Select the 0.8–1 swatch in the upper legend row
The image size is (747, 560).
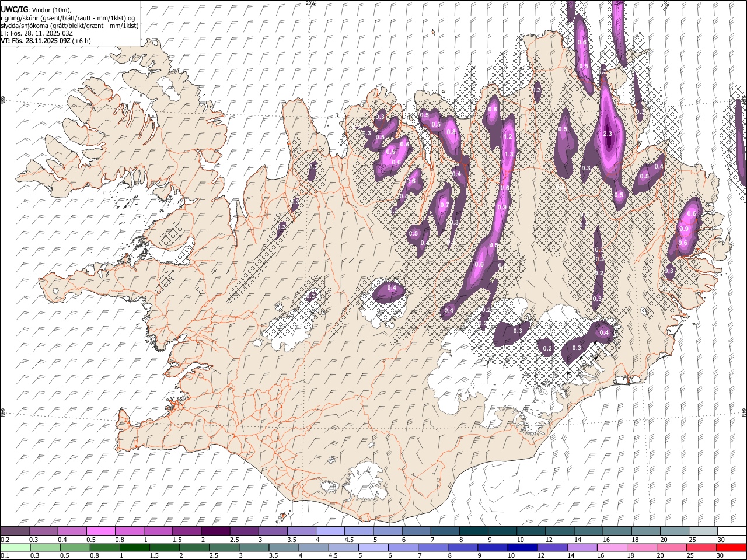click(x=130, y=531)
